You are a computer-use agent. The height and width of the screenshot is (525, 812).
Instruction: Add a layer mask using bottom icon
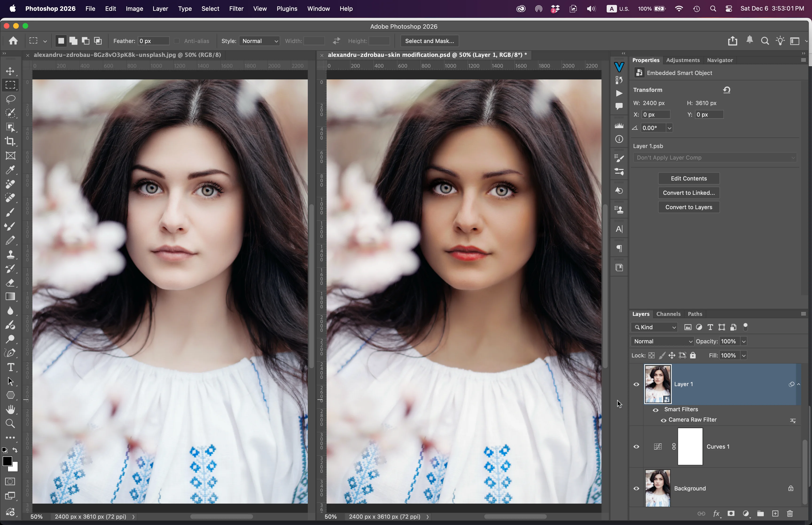(x=731, y=513)
